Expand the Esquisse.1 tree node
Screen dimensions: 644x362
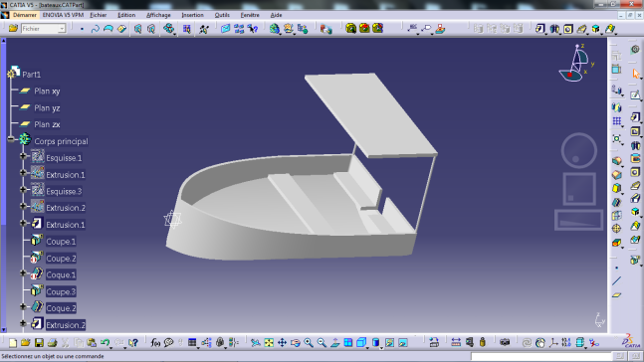click(x=23, y=156)
